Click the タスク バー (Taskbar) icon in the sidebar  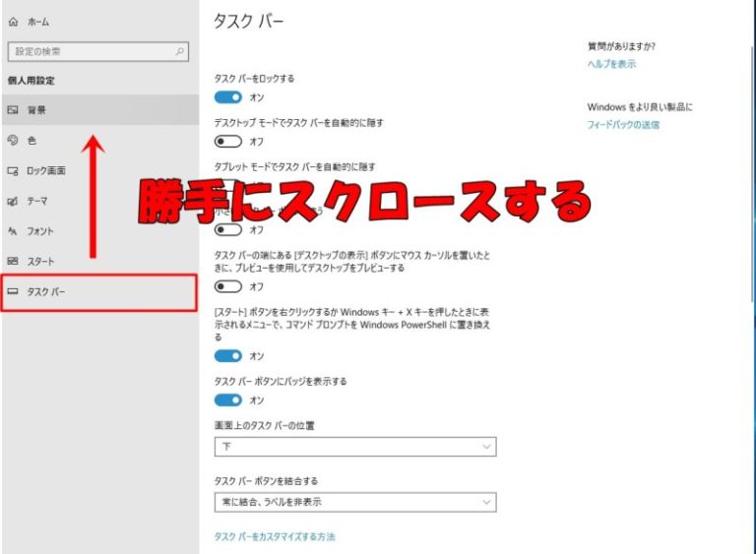coord(13,291)
